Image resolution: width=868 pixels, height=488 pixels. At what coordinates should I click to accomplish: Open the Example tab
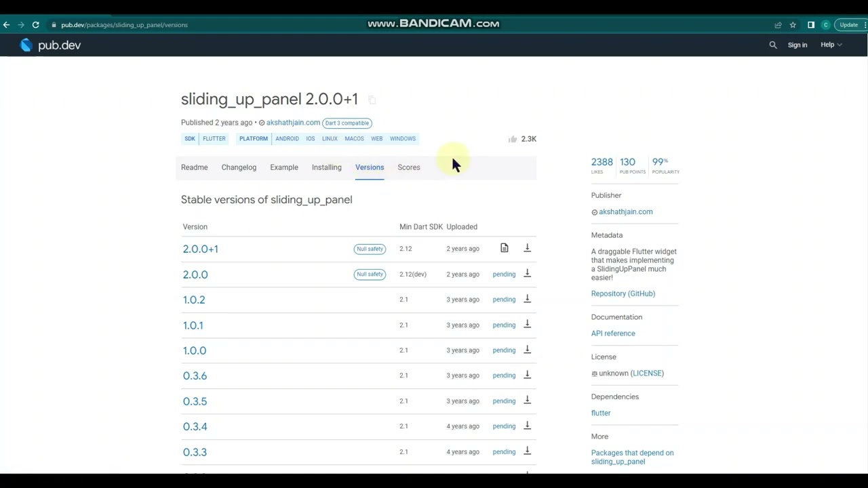pyautogui.click(x=284, y=167)
